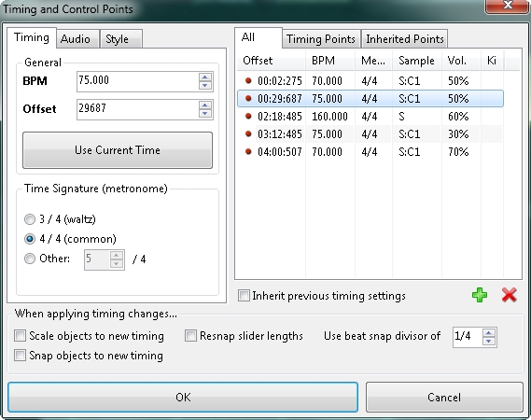Click red dot of 04:00:507 timing point
The image size is (531, 420).
click(x=248, y=151)
